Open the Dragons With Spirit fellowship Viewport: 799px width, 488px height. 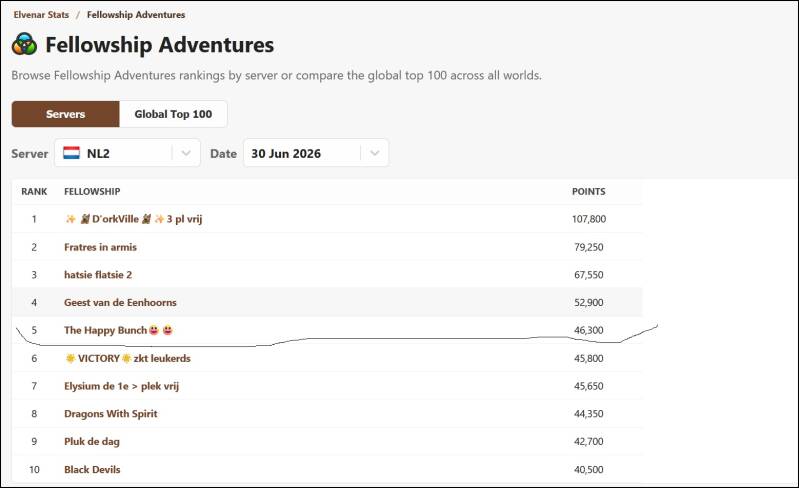(x=111, y=414)
